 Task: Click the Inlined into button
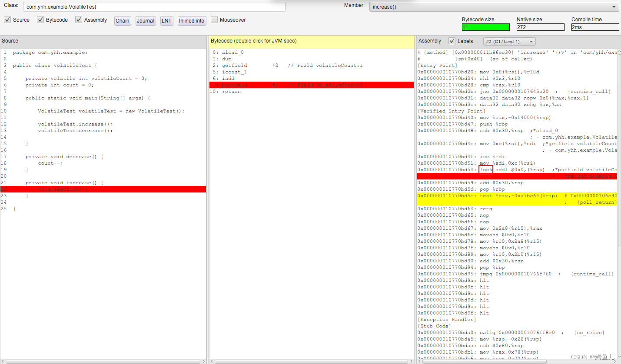[x=192, y=20]
